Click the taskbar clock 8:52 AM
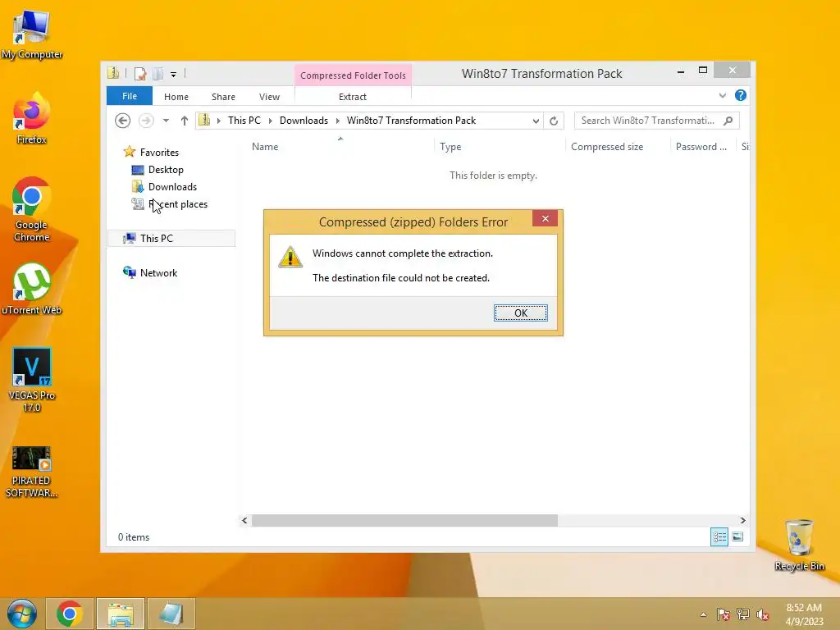840x630 pixels. [804, 614]
